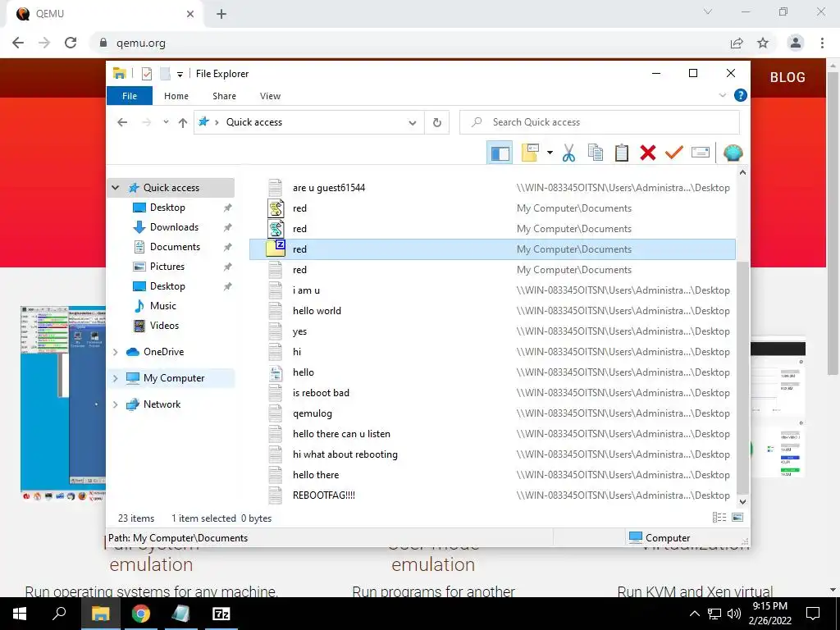The height and width of the screenshot is (630, 840).
Task: Select the highlighted zip file 'red'
Action: pos(492,249)
